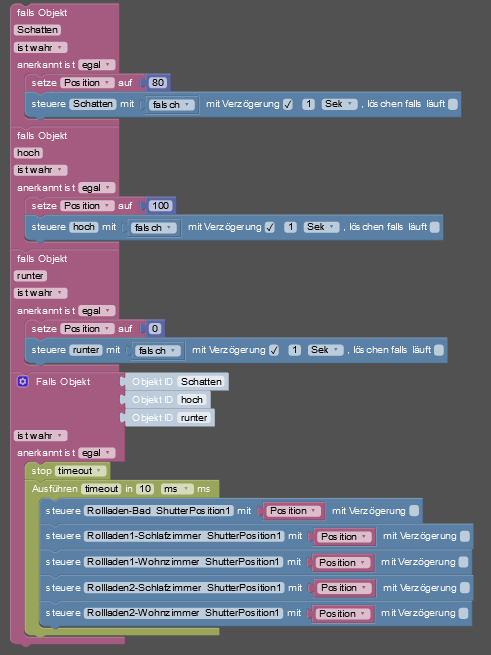Open Position dropdown in Rollladen1-Wohnzimmer row
The width and height of the screenshot is (491, 655).
(x=343, y=563)
